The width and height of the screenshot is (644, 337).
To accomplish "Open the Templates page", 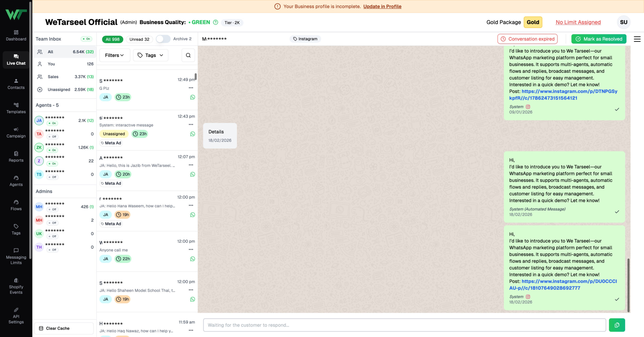I will pyautogui.click(x=16, y=108).
